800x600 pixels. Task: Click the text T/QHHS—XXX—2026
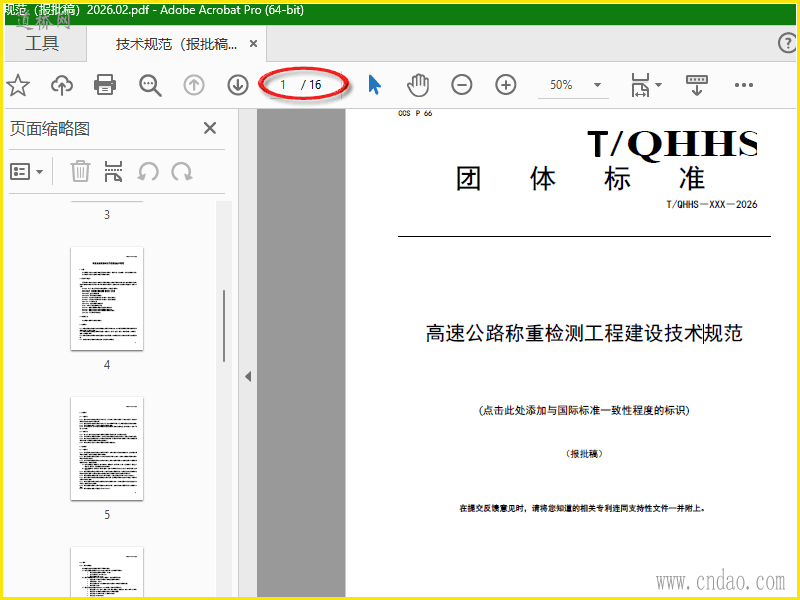pos(712,204)
